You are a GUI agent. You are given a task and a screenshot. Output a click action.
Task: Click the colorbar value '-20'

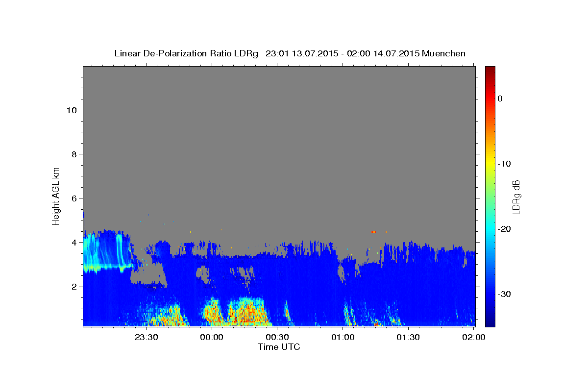click(x=504, y=229)
